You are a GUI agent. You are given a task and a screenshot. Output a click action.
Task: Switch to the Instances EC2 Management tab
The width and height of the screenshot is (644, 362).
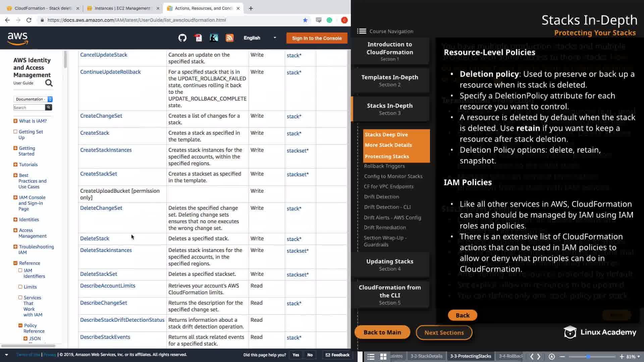tap(122, 8)
